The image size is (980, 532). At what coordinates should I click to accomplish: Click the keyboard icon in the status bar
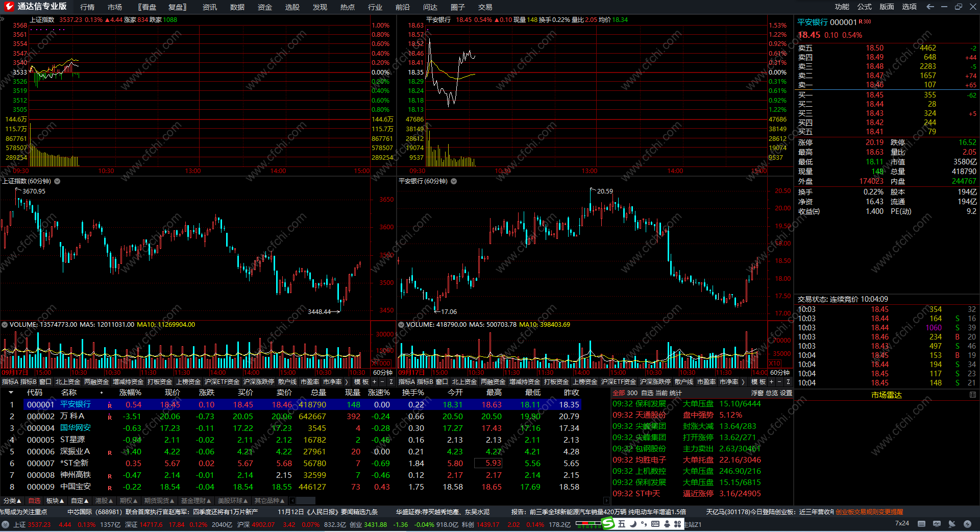[921, 524]
